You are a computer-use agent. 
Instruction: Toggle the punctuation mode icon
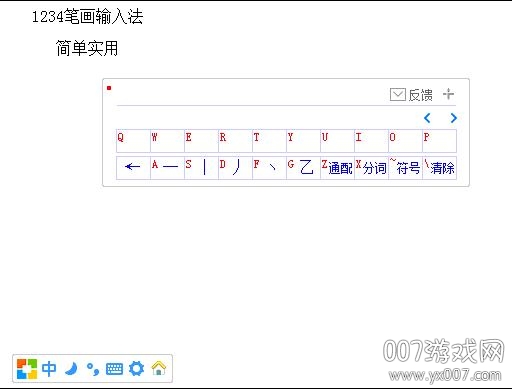pyautogui.click(x=93, y=369)
